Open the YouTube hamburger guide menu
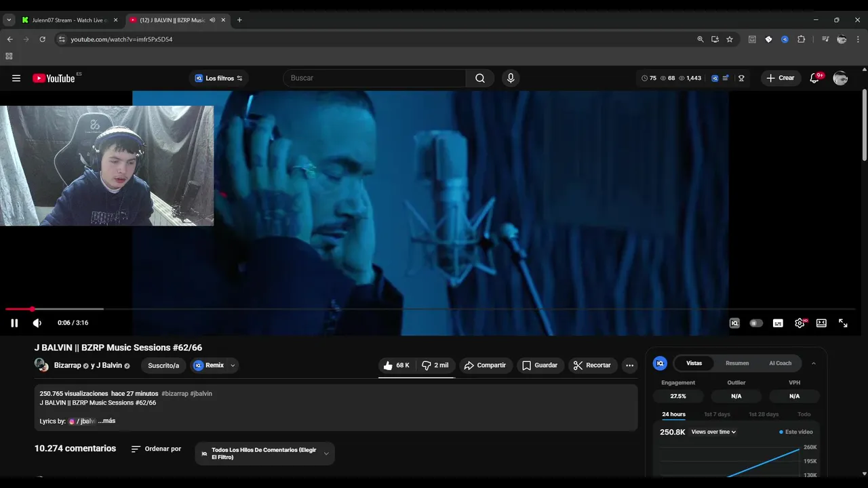Image resolution: width=868 pixels, height=488 pixels. [16, 78]
